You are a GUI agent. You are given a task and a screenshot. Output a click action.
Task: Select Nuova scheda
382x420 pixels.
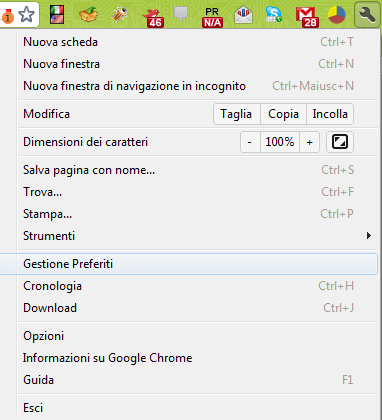click(197, 42)
